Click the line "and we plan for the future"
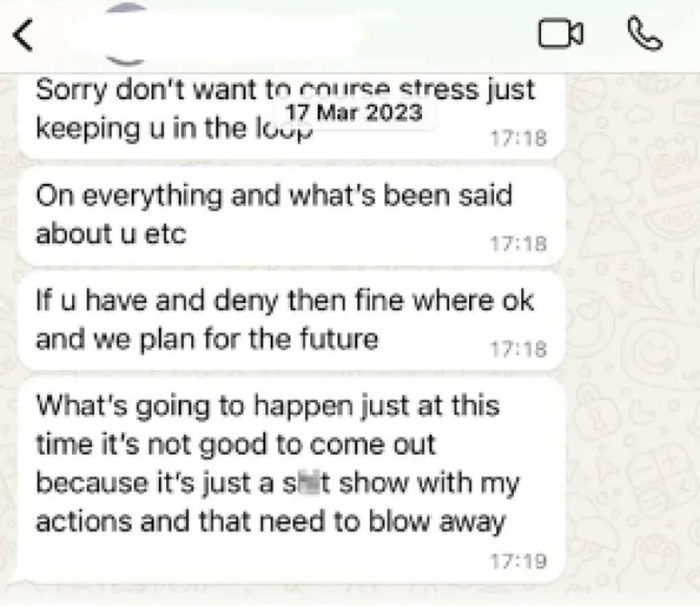The image size is (700, 606). 206,339
